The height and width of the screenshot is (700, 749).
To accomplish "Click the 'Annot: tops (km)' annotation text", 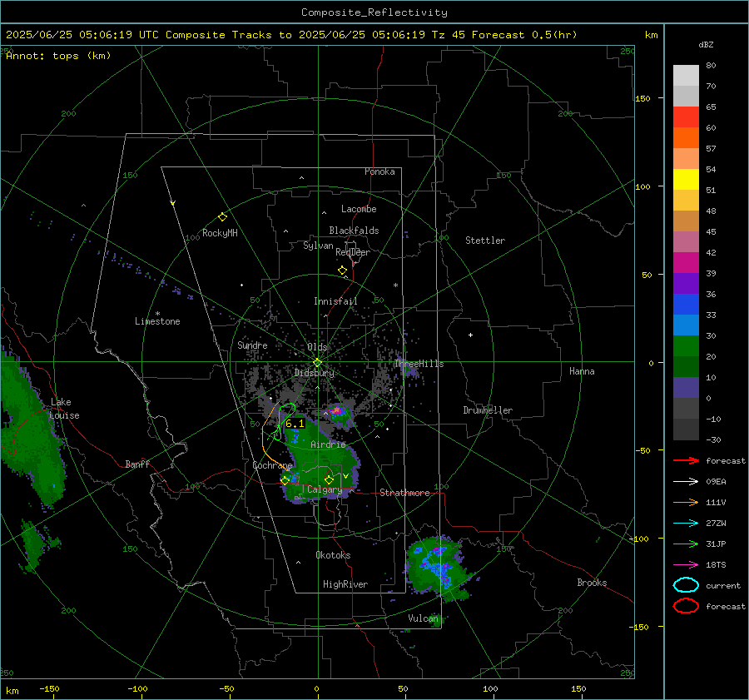I will point(58,56).
